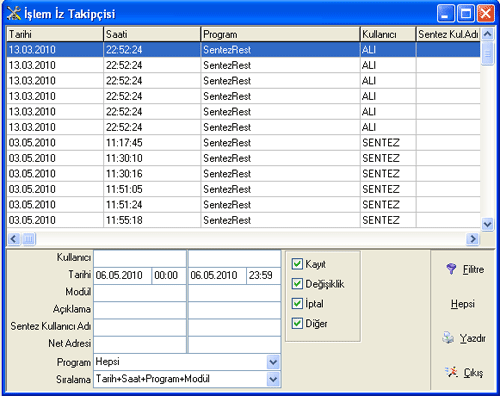The height and width of the screenshot is (396, 500).
Task: Click the first Sentez Kullanıcı Adı field
Action: click(x=140, y=327)
